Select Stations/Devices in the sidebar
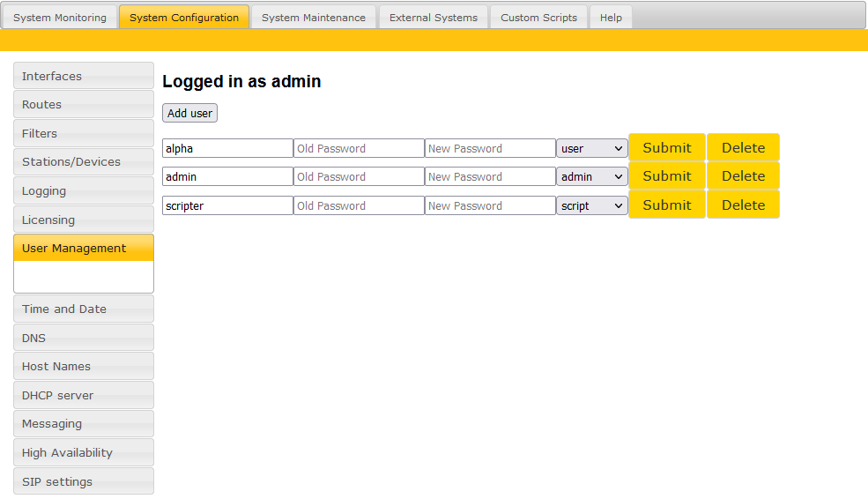Viewport: 868px width, 499px height. (x=84, y=162)
